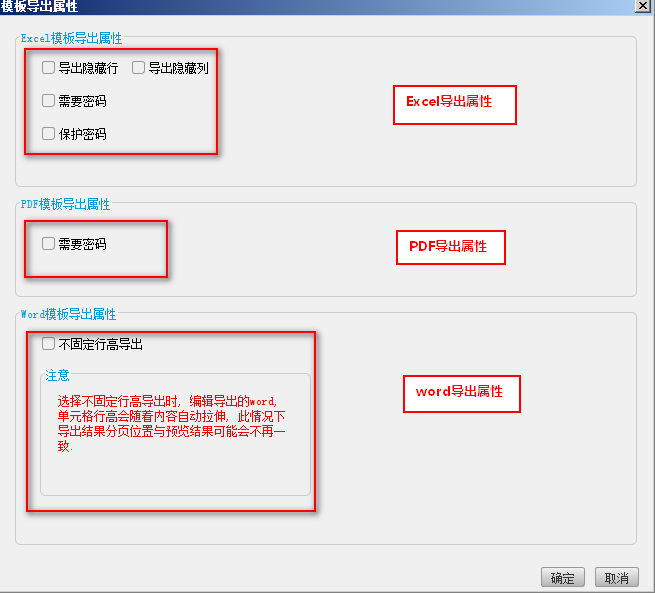The image size is (655, 593).
Task: Tick 需要密码 under Excel模板导出属性
Action: tap(48, 101)
